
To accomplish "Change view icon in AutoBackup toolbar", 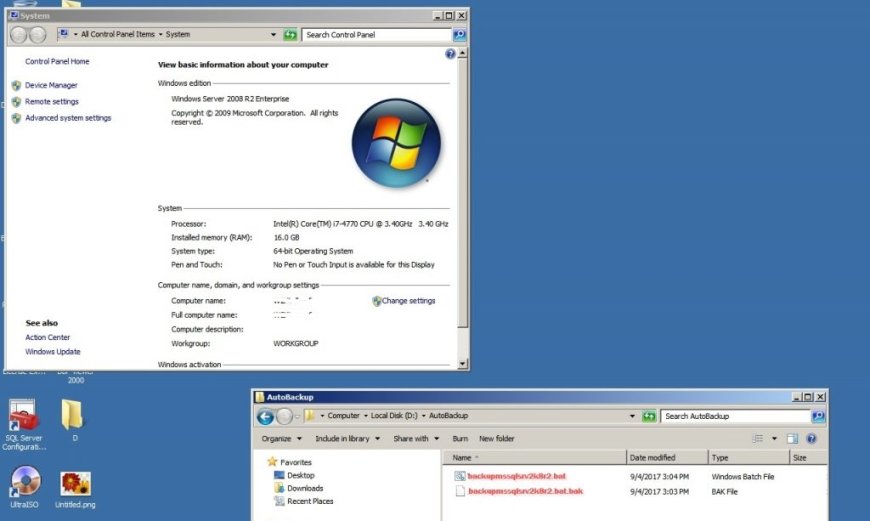I will click(757, 439).
